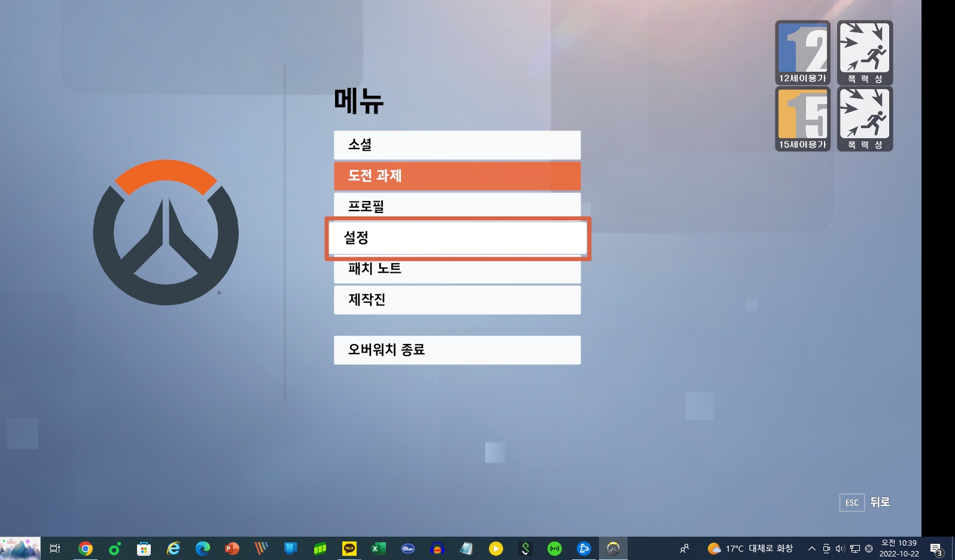Click the ESC 뒤로 back button
The image size is (955, 560).
coord(865,503)
